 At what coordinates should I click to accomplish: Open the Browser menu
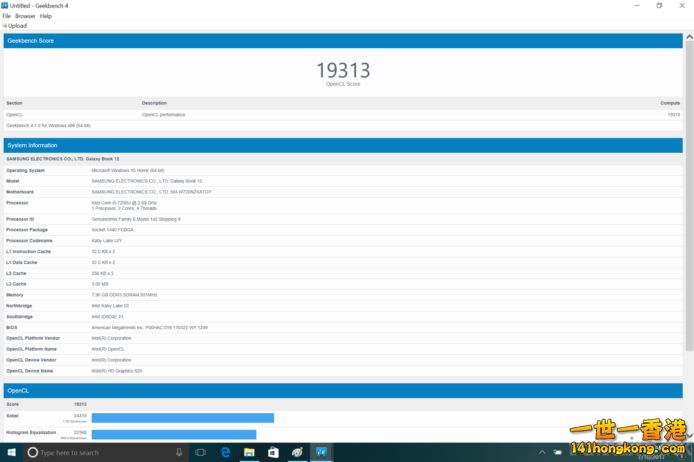point(25,16)
